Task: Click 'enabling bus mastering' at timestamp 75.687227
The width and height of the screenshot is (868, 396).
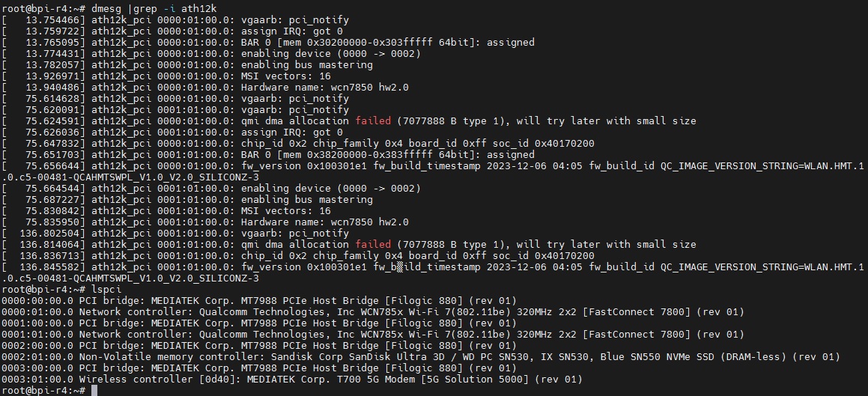Action: [306, 200]
